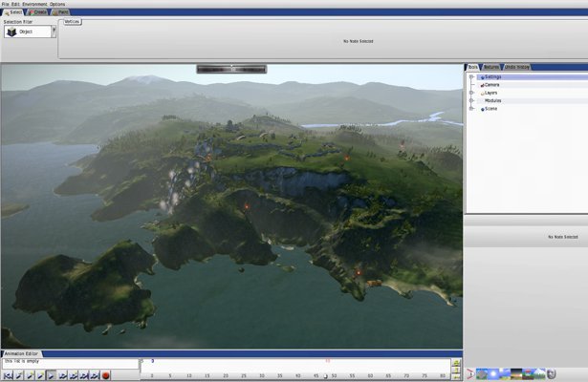The width and height of the screenshot is (588, 382).
Task: Open the Selection Filter Object dropdown arrow
Action: tap(54, 32)
